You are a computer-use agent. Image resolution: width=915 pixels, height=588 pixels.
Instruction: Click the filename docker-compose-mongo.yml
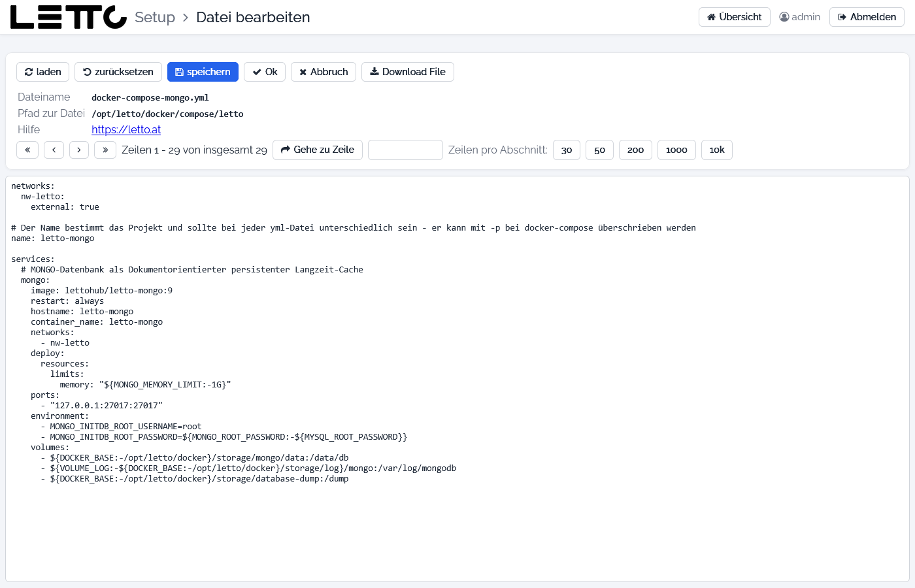[x=150, y=97]
